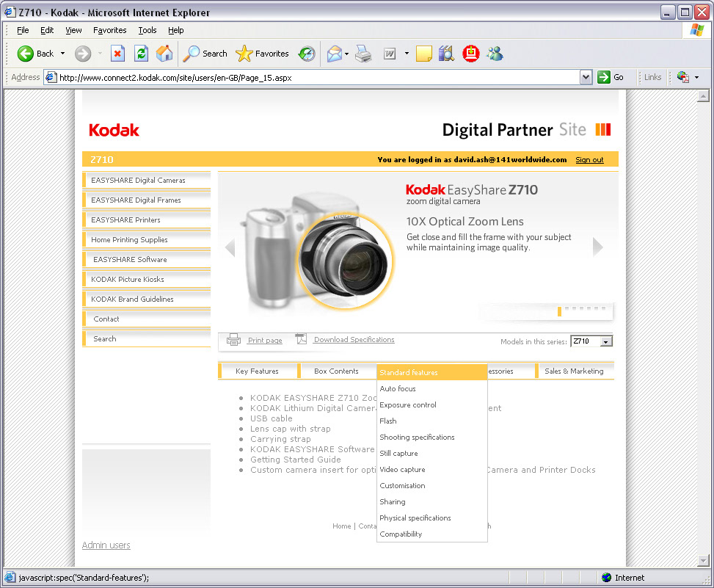The image size is (714, 588).
Task: Click the printer icon beside Print page
Action: 233,339
